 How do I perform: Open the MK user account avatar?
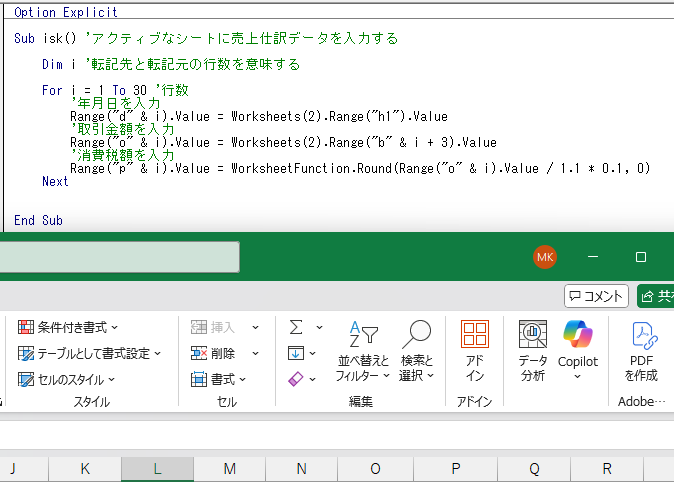(545, 257)
